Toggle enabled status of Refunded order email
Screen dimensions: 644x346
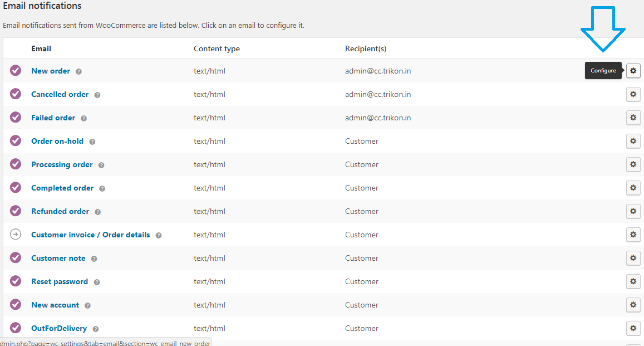16,211
